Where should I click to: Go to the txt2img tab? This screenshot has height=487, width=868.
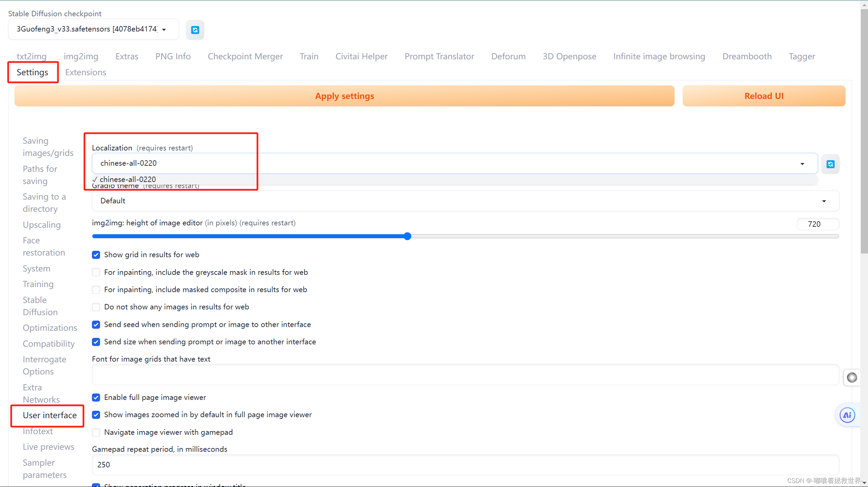(31, 56)
